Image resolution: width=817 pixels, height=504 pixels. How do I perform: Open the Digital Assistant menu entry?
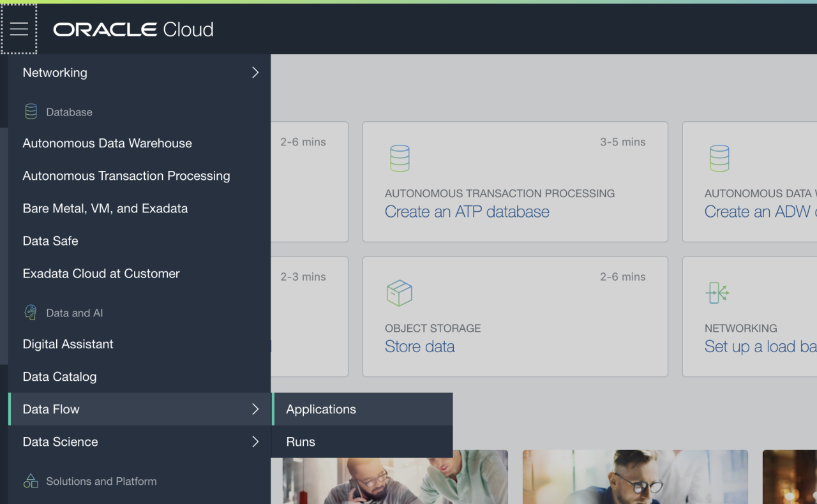pyautogui.click(x=68, y=345)
